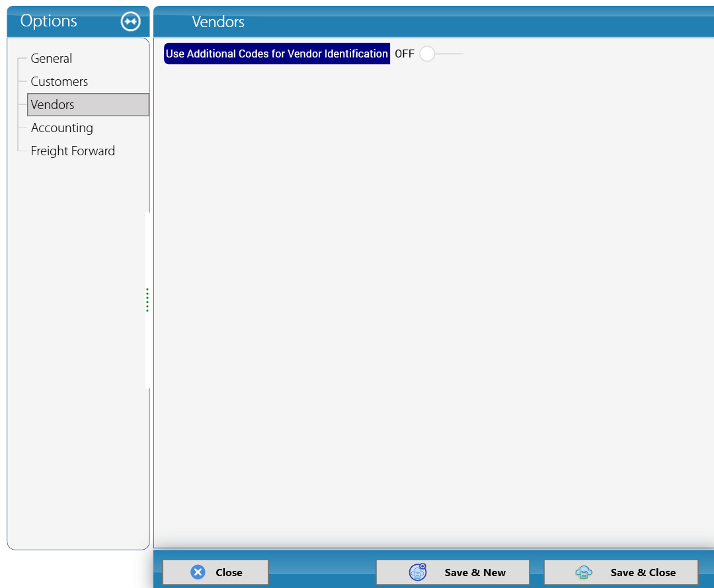The width and height of the screenshot is (714, 588).
Task: Click the OFF label beside the switch
Action: click(405, 54)
